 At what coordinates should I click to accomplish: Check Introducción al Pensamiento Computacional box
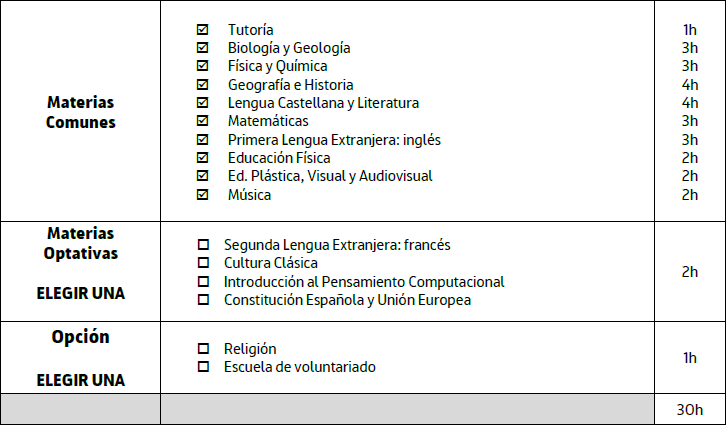(204, 282)
